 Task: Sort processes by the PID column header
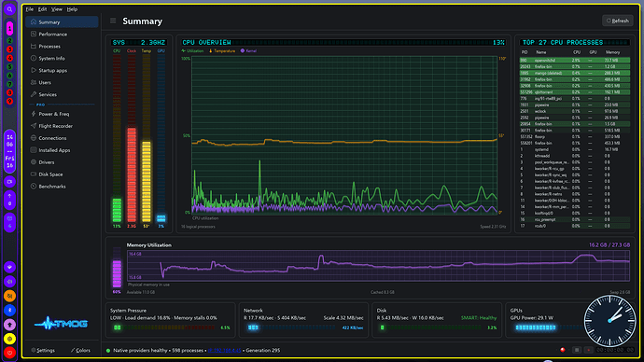pos(525,52)
